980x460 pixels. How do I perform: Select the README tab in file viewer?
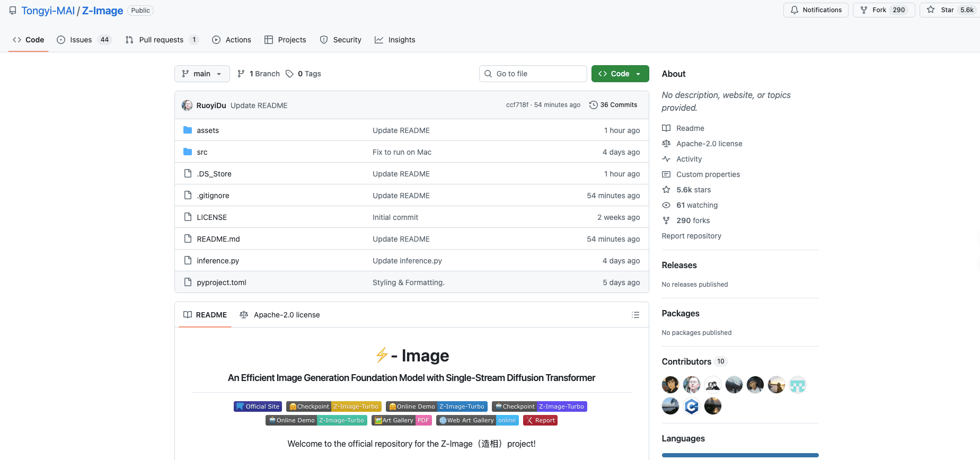pyautogui.click(x=205, y=315)
